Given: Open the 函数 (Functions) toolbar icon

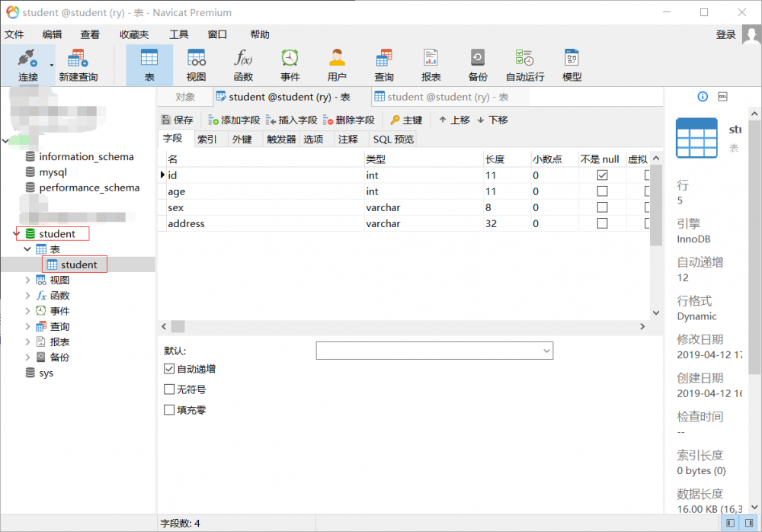Looking at the screenshot, I should tap(244, 65).
